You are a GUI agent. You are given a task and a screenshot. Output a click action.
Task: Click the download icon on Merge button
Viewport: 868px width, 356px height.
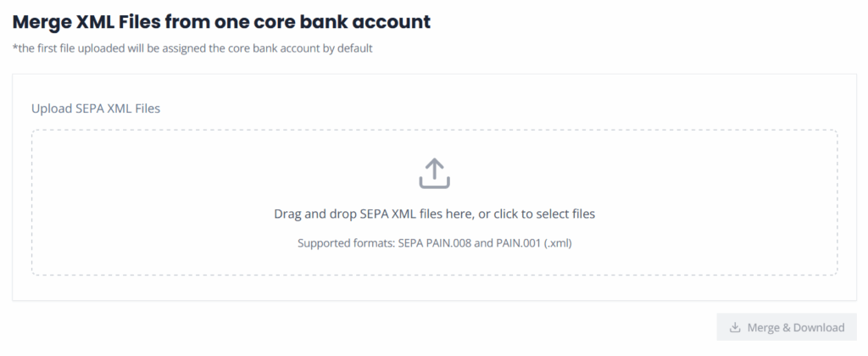pos(734,327)
